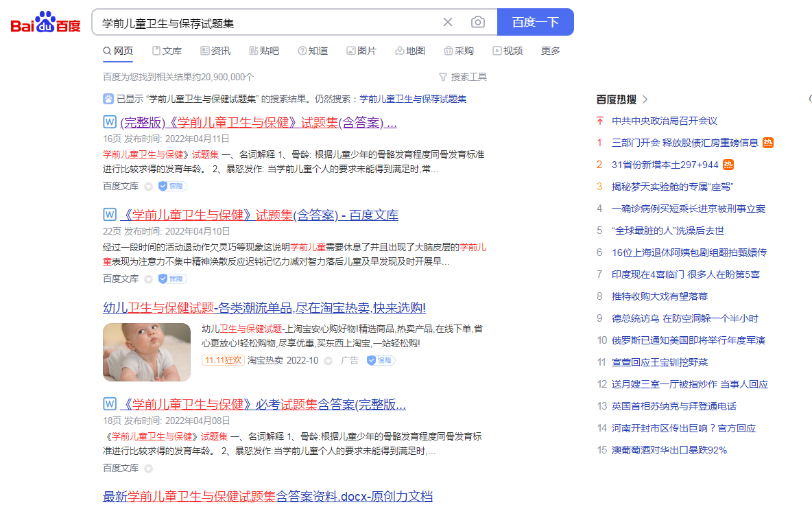The image size is (812, 507).
Task: Click the 保障 badge under first result
Action: [172, 186]
